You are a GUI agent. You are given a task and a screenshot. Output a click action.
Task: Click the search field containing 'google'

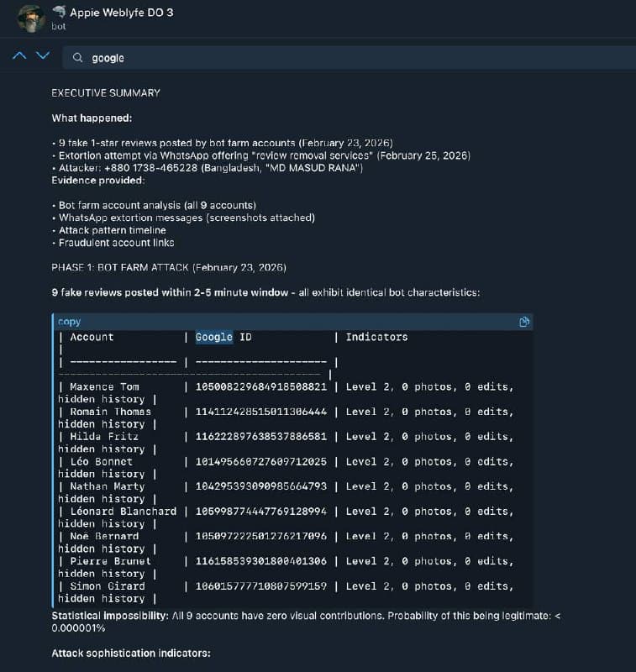[350, 58]
